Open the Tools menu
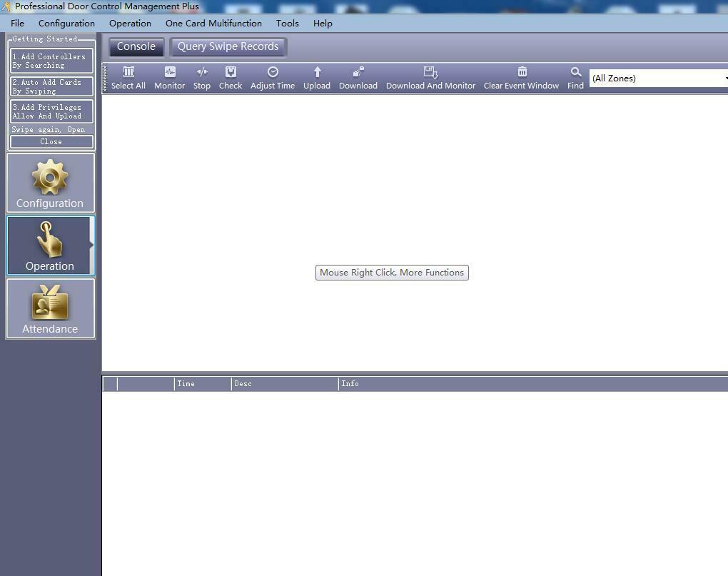 coord(288,24)
